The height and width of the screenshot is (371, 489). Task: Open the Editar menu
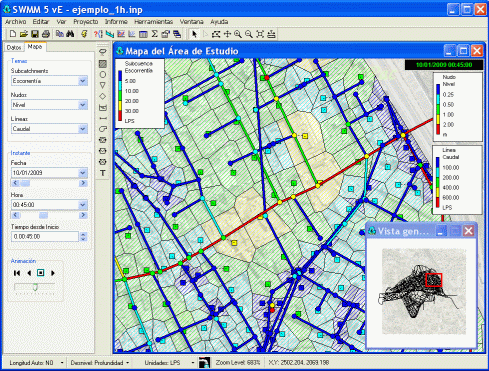[41, 22]
